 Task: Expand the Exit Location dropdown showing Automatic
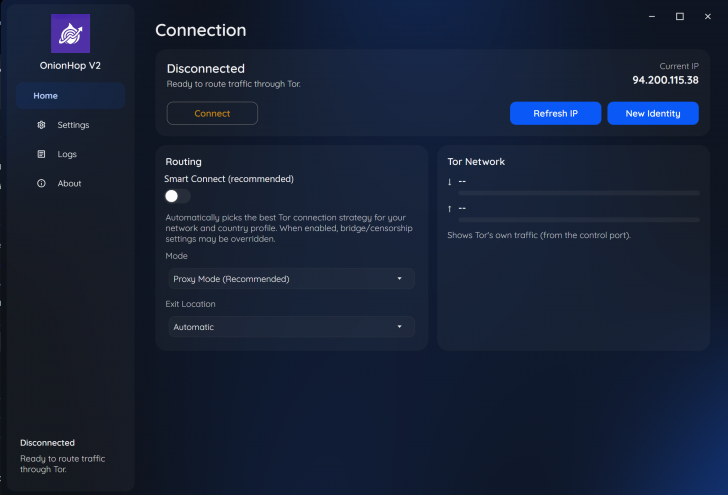coord(291,327)
